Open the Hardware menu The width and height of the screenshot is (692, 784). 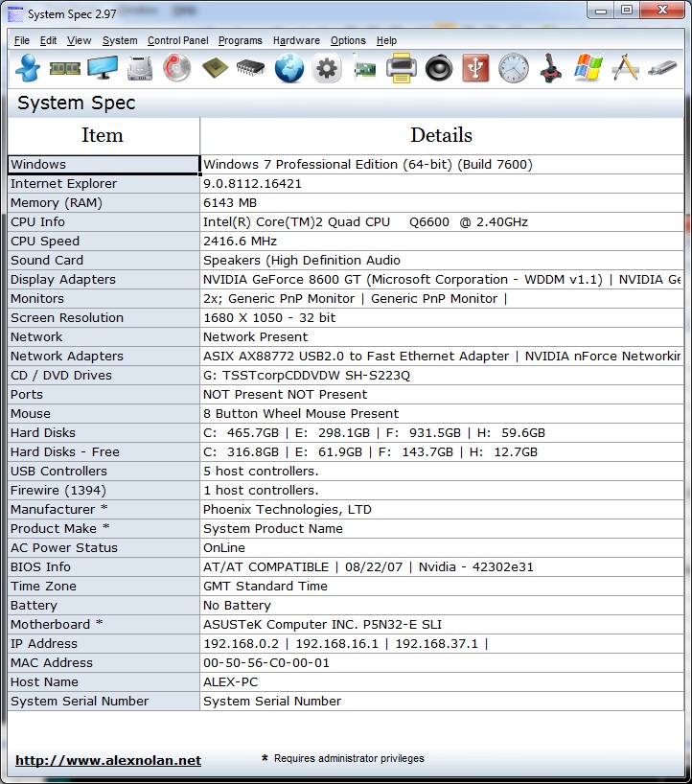[x=296, y=41]
